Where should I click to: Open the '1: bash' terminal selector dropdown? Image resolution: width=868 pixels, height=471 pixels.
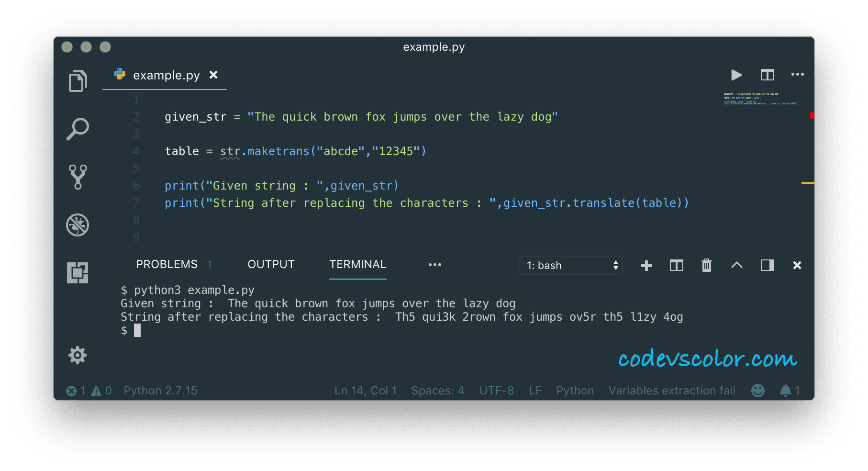570,265
